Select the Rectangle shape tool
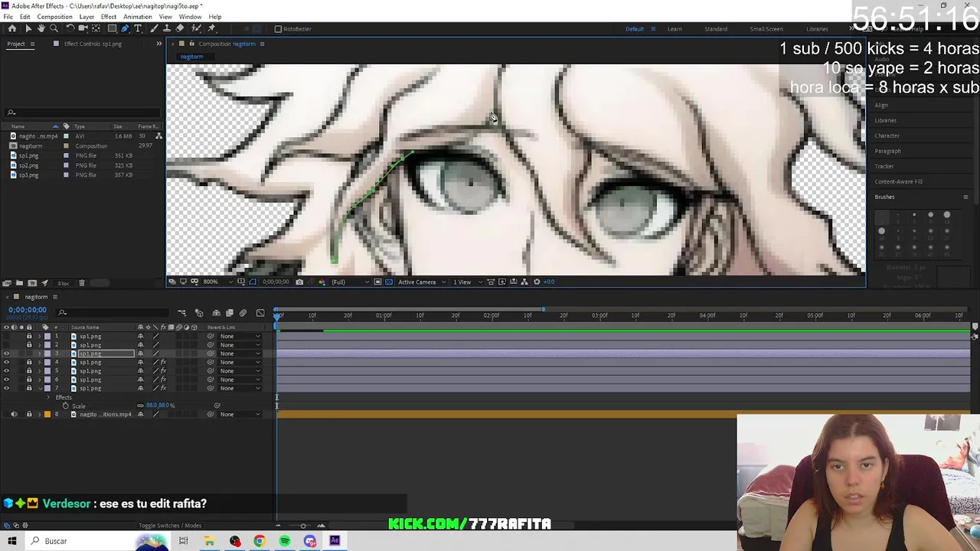980x551 pixels. (112, 28)
